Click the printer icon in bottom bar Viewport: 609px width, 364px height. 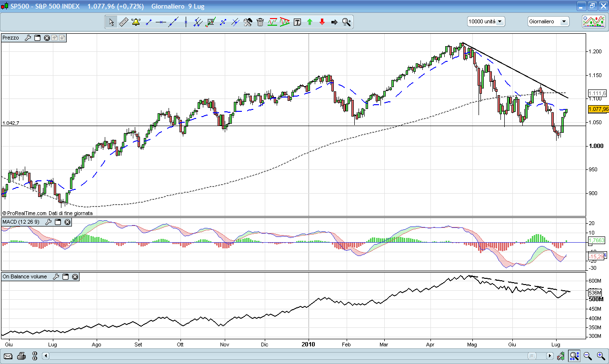(21, 356)
